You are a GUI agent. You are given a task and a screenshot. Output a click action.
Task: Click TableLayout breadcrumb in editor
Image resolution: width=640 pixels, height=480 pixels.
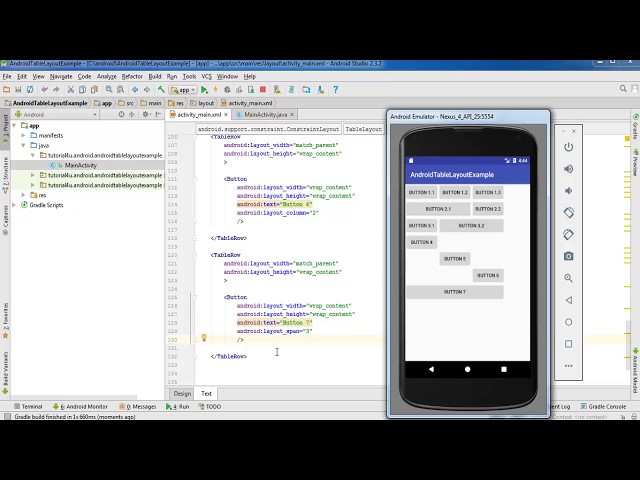[x=363, y=129]
